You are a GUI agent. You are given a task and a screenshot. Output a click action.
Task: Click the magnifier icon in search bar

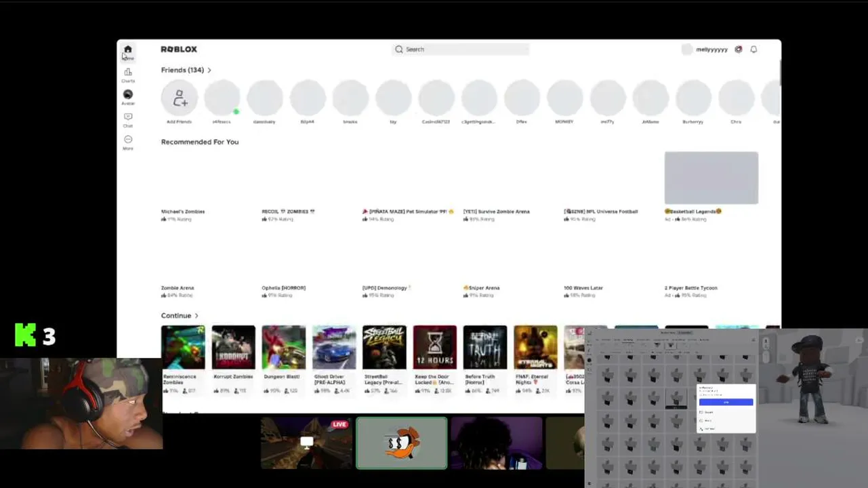point(399,49)
